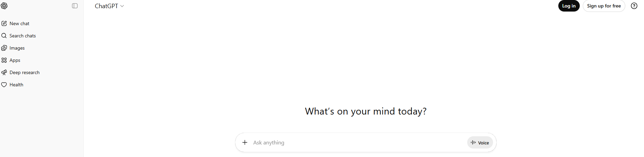
Task: Click the Images gallery icon
Action: tap(4, 48)
